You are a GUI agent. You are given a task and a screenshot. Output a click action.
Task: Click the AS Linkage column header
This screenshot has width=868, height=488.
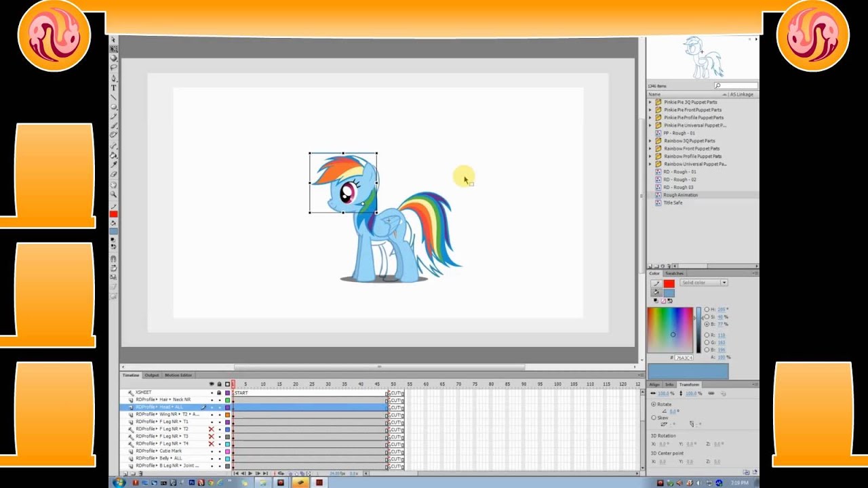point(741,94)
